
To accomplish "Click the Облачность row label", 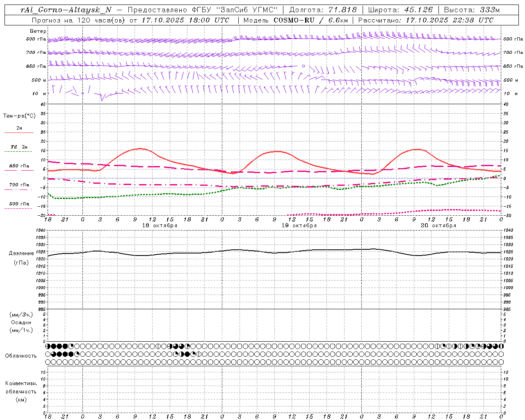I will (21, 356).
